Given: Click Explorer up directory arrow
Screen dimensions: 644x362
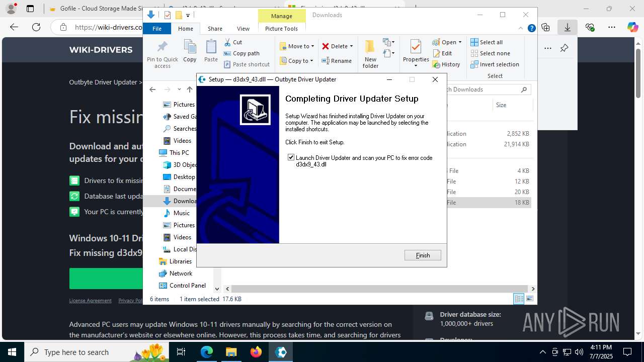Looking at the screenshot, I should tap(190, 89).
